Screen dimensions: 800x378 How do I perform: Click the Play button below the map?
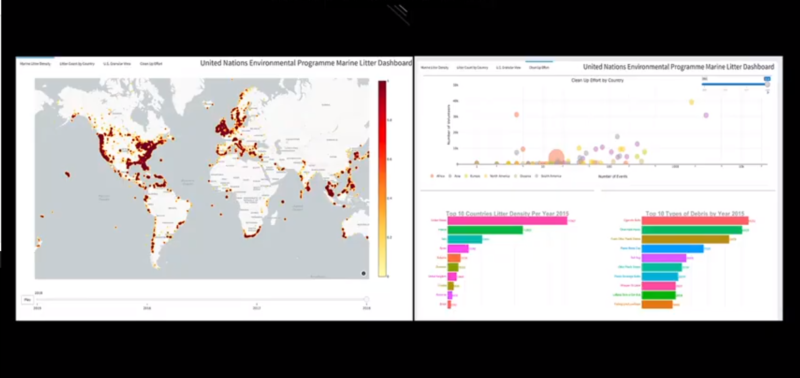(27, 299)
